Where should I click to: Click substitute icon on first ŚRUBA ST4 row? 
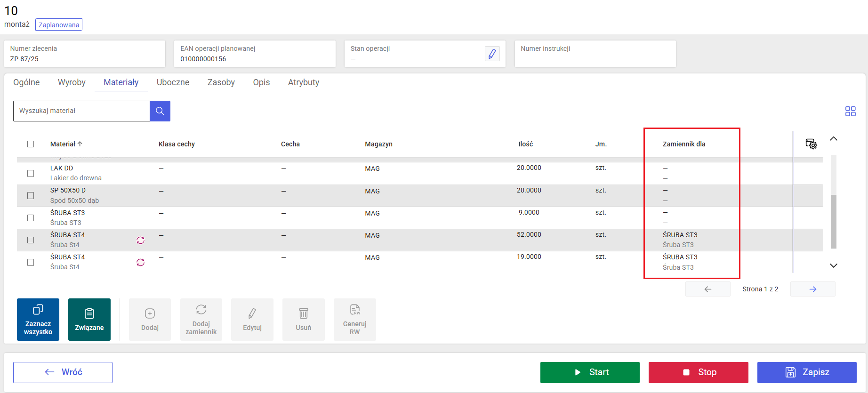coord(140,240)
